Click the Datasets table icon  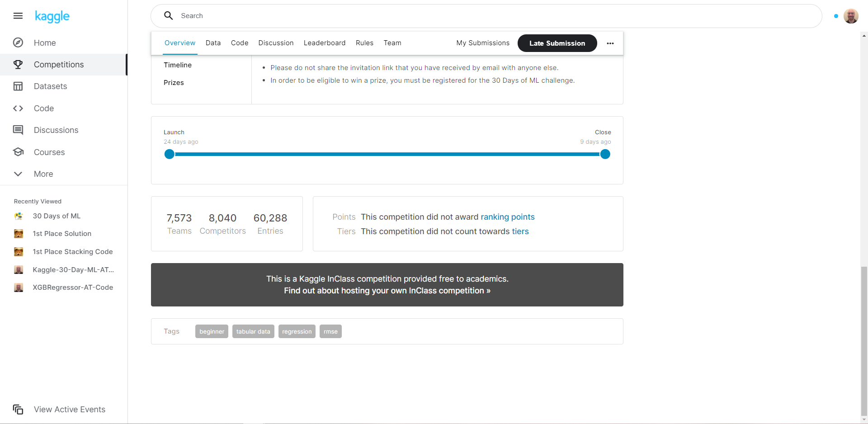coord(18,86)
